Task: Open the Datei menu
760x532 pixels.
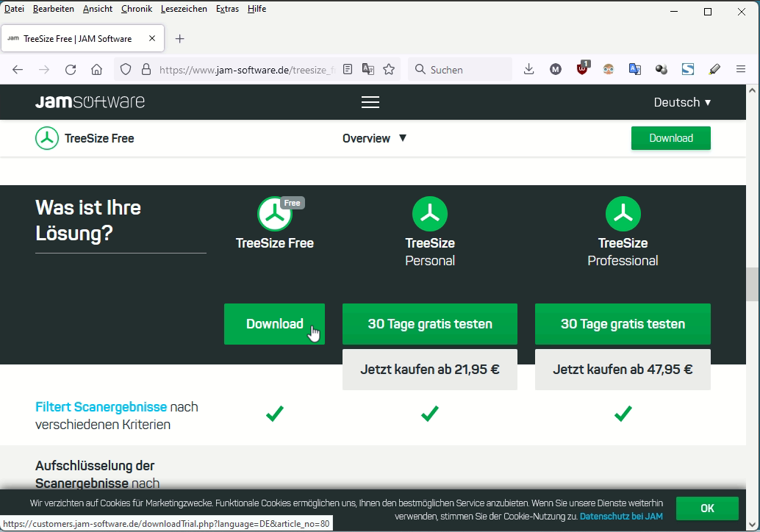Action: pos(14,9)
